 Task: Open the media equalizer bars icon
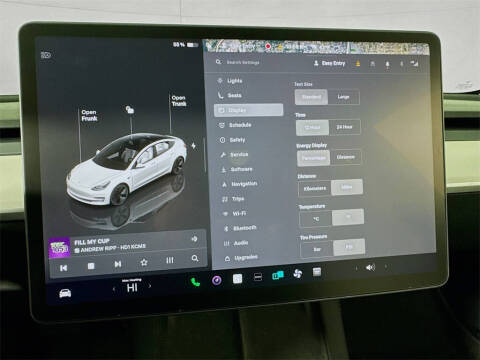tap(170, 260)
